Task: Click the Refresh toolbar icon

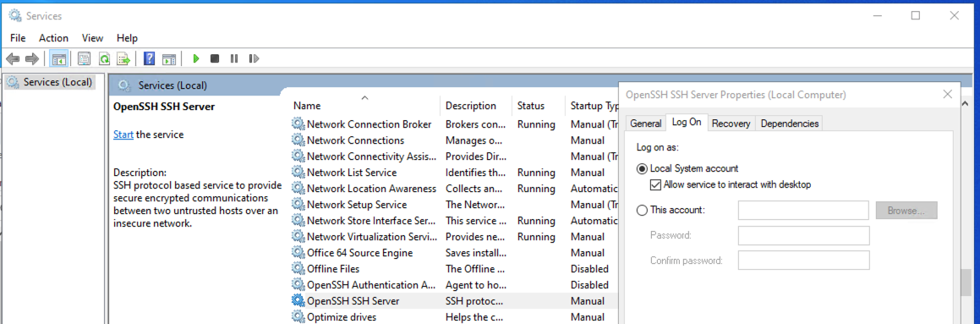Action: click(104, 59)
